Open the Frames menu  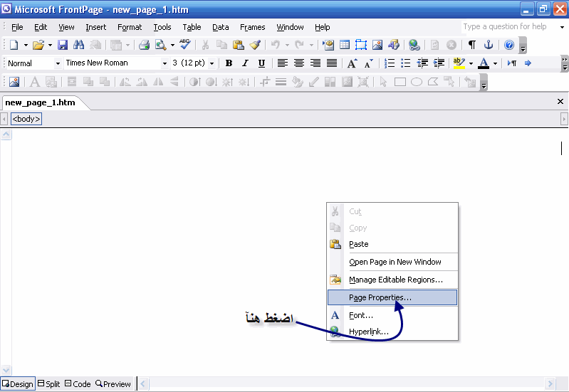(x=253, y=27)
